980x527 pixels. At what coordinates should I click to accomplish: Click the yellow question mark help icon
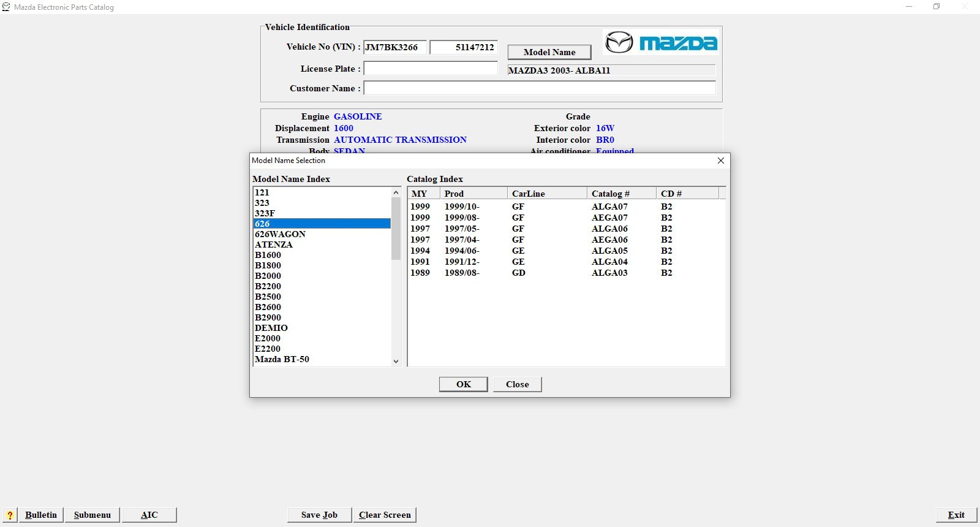coord(10,515)
